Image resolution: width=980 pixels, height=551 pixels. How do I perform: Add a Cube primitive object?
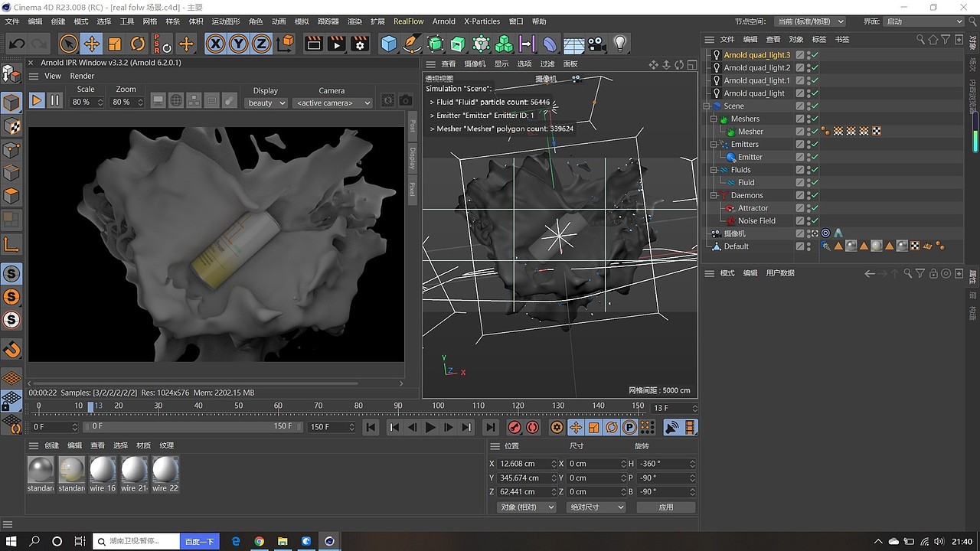pyautogui.click(x=389, y=44)
